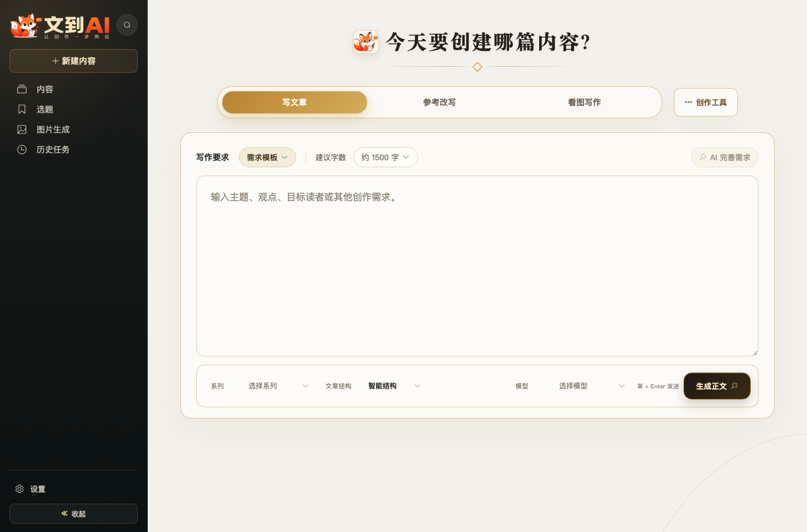
Task: Expand the 选择系列 series dropdown
Action: click(278, 386)
